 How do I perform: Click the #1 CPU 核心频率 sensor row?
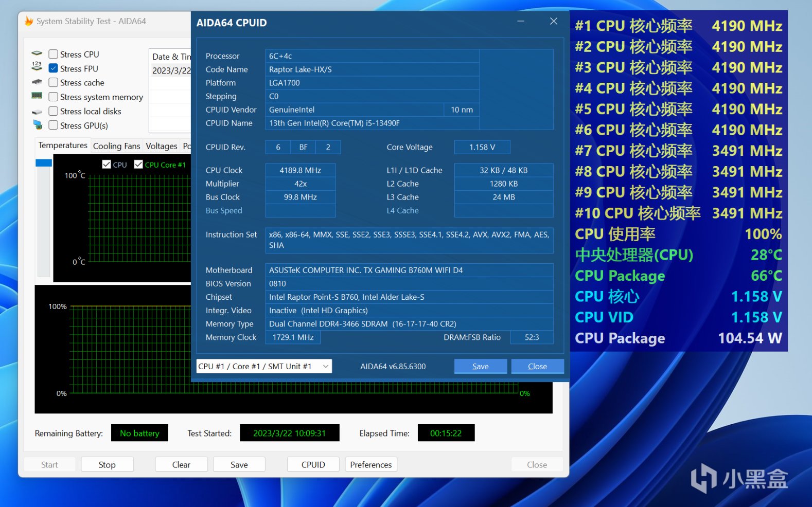[679, 26]
